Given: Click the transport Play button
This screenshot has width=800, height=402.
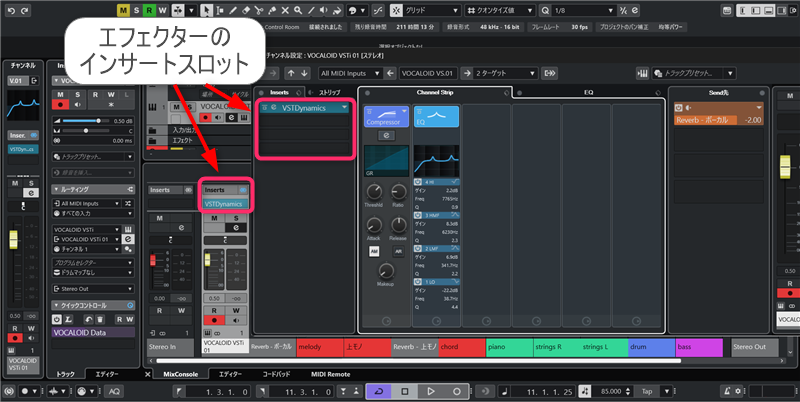Looking at the screenshot, I should 431,391.
